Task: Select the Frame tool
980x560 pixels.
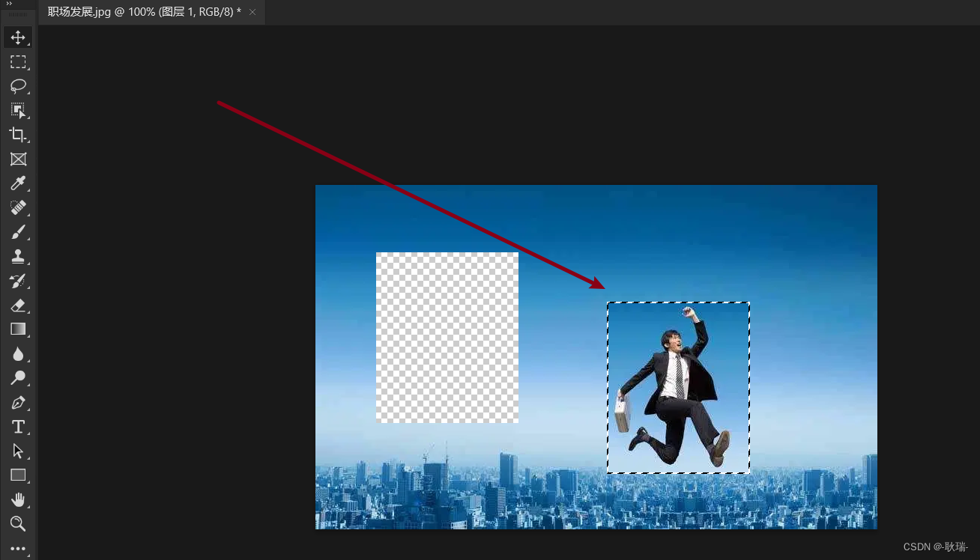Action: coord(18,159)
